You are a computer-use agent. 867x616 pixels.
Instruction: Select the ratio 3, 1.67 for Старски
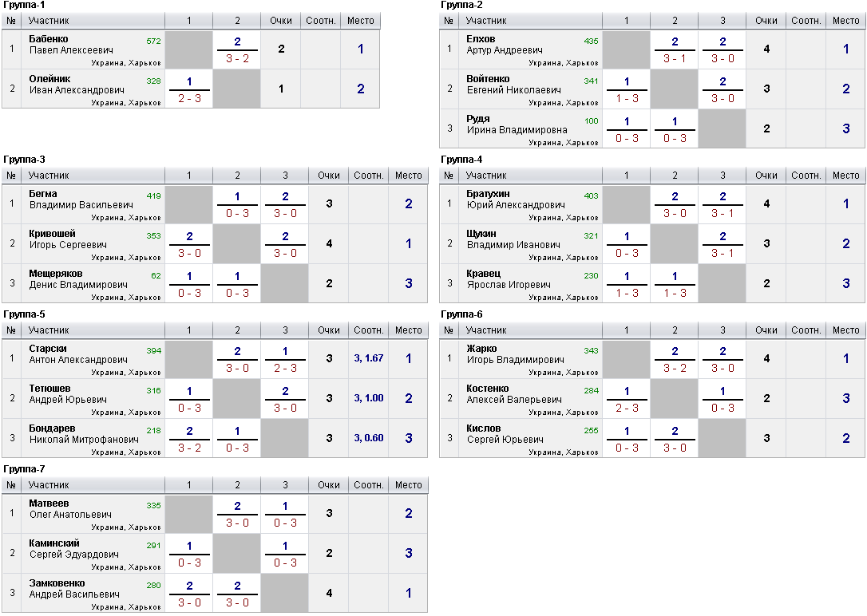point(368,358)
